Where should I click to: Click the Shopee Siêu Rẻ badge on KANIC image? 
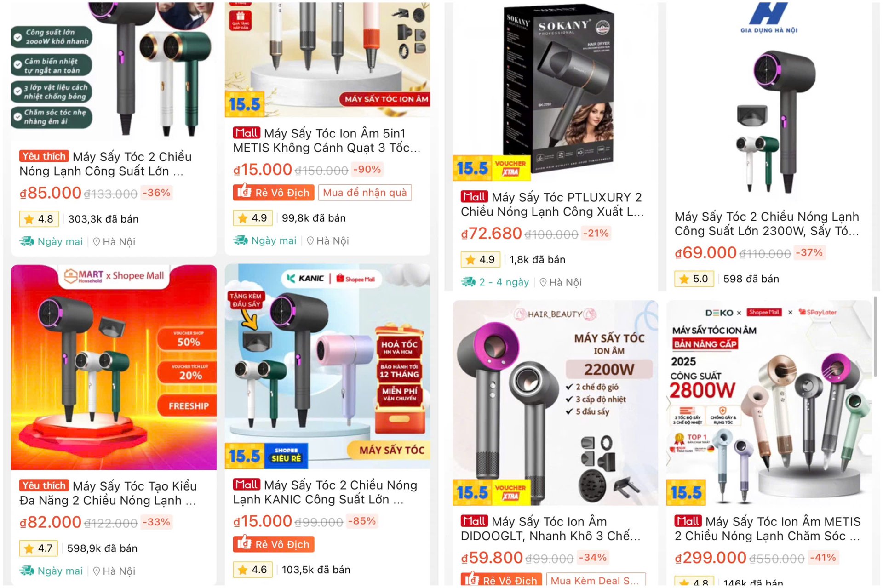(286, 455)
